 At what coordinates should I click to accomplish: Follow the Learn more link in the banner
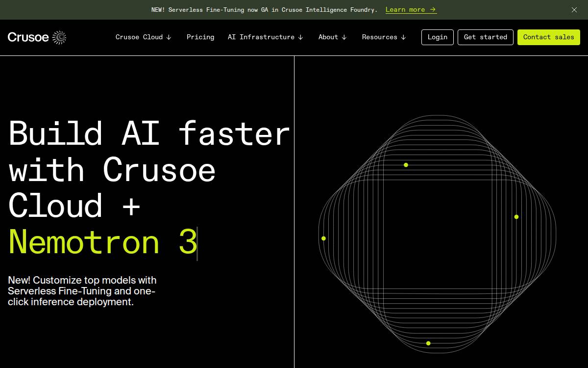411,10
